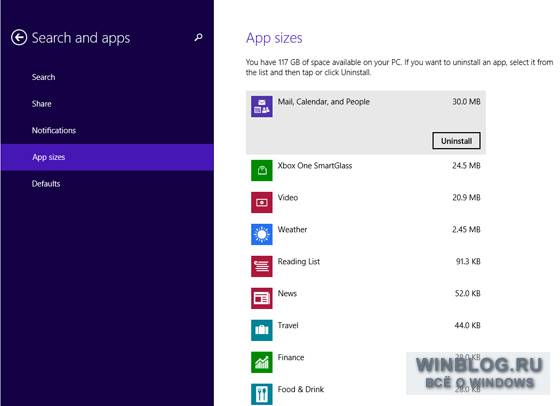Viewport: 560px width, 406px height.
Task: Click the Finance app icon
Action: (x=261, y=362)
